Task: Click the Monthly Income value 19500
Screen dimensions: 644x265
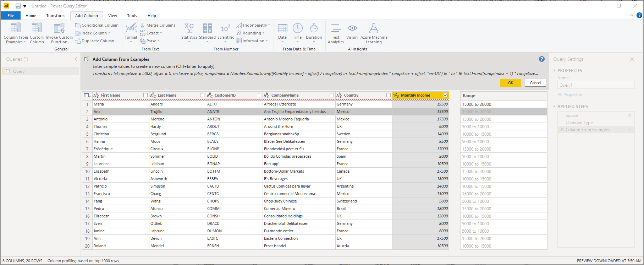Action: 420,104
